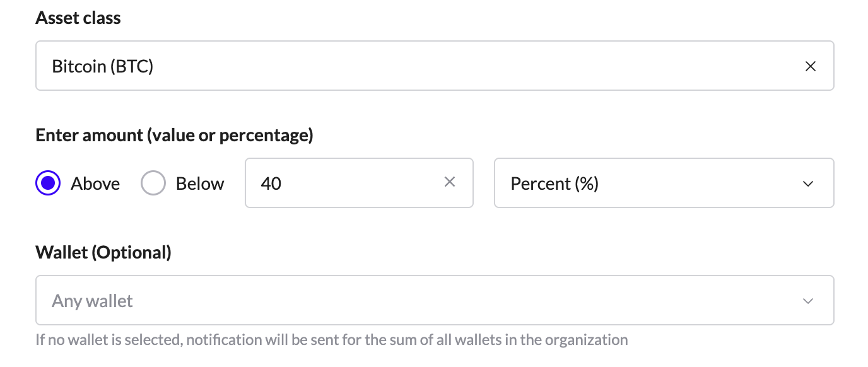Click the "Enter amount (value or percentage)" label

click(x=175, y=136)
